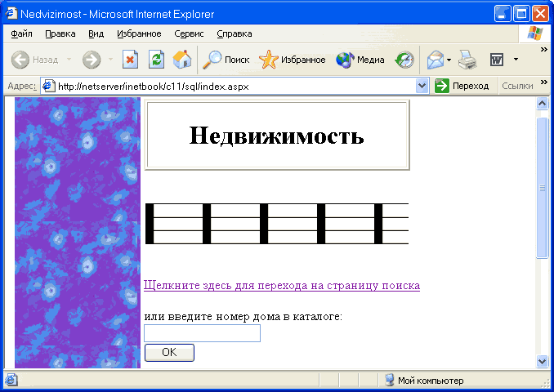Open the Избранное menu
The height and width of the screenshot is (392, 554).
tap(139, 33)
